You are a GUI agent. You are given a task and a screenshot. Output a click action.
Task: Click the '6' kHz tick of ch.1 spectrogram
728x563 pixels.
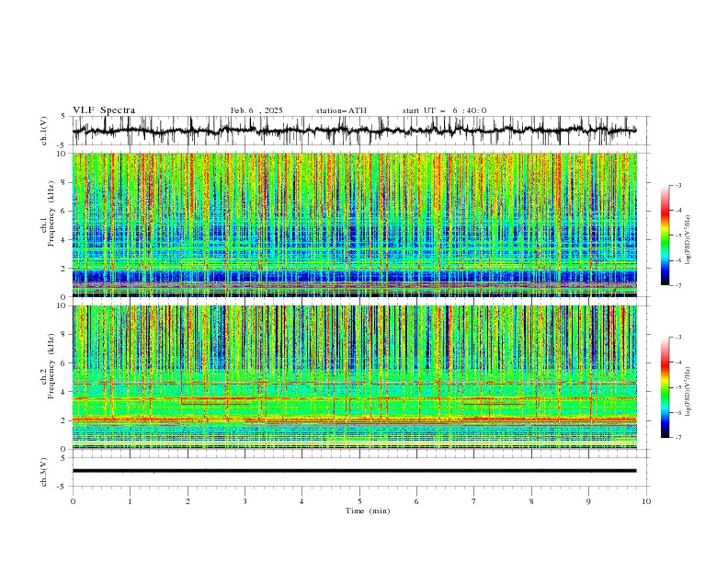(x=65, y=211)
